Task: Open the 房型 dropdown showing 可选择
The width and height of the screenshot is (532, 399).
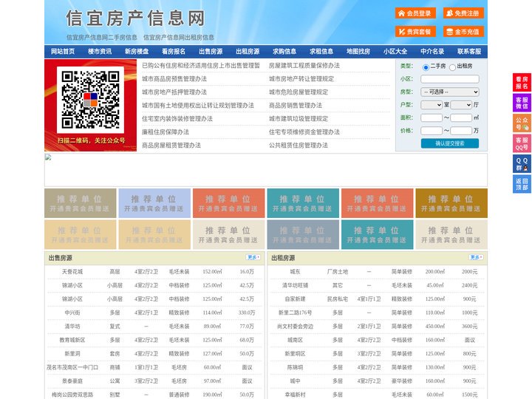Action: 450,92
